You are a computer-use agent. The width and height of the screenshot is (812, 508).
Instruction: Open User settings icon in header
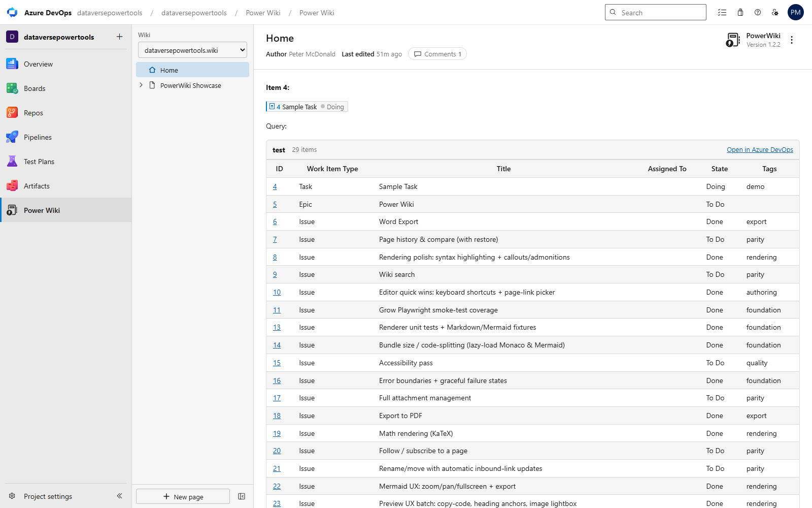click(x=775, y=13)
